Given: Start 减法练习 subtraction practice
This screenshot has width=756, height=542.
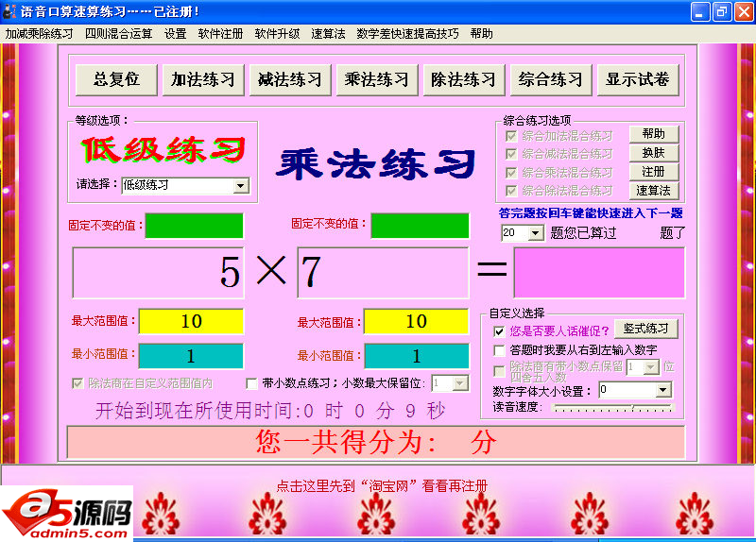Looking at the screenshot, I should [x=290, y=79].
